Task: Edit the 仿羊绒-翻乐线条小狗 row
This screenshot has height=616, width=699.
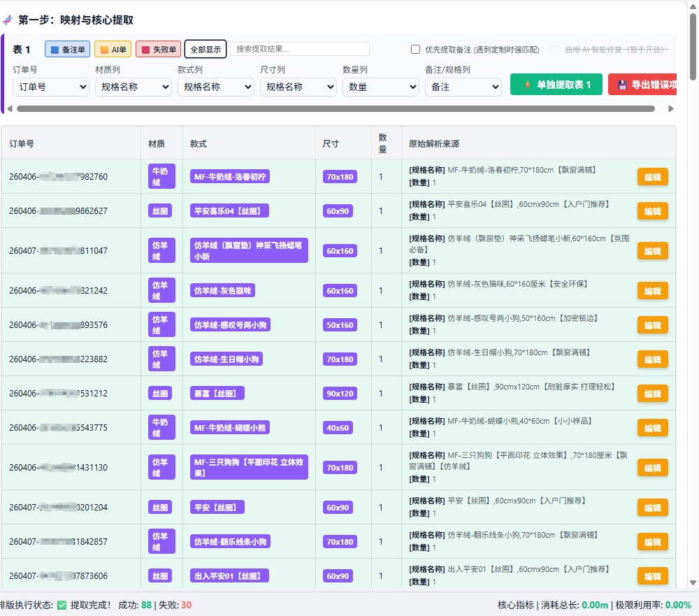Action: coord(653,542)
